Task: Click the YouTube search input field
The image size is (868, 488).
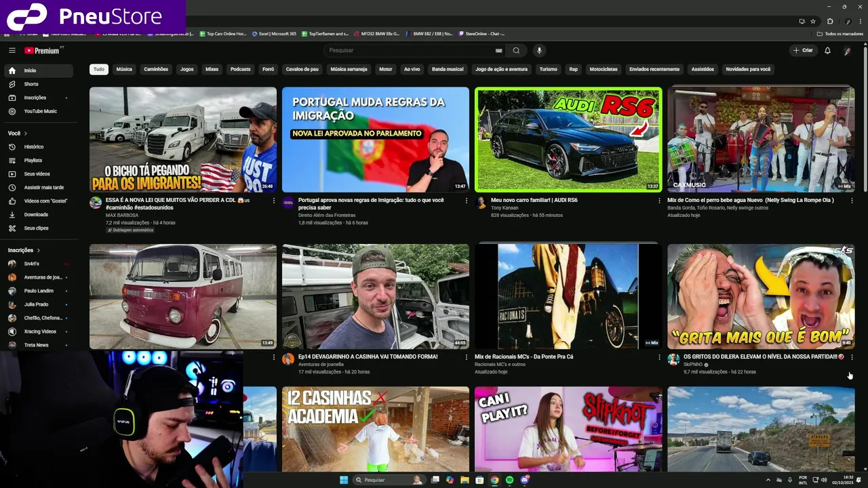Action: pyautogui.click(x=410, y=50)
